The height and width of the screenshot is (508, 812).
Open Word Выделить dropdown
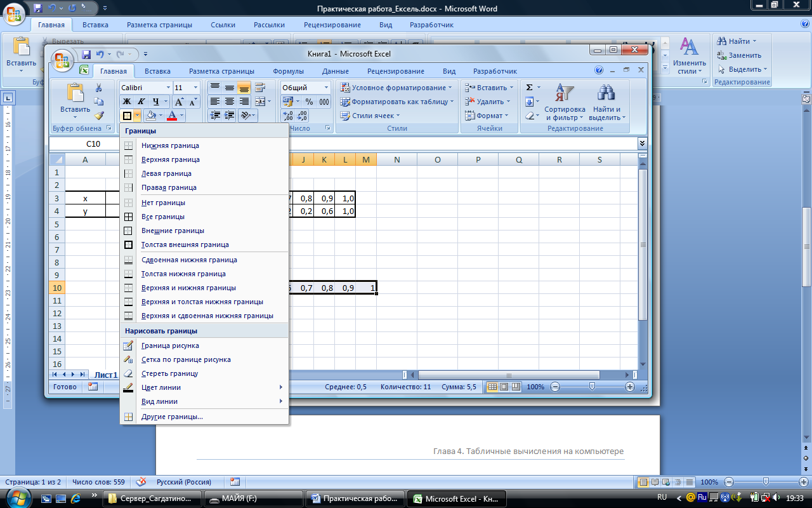pos(742,69)
